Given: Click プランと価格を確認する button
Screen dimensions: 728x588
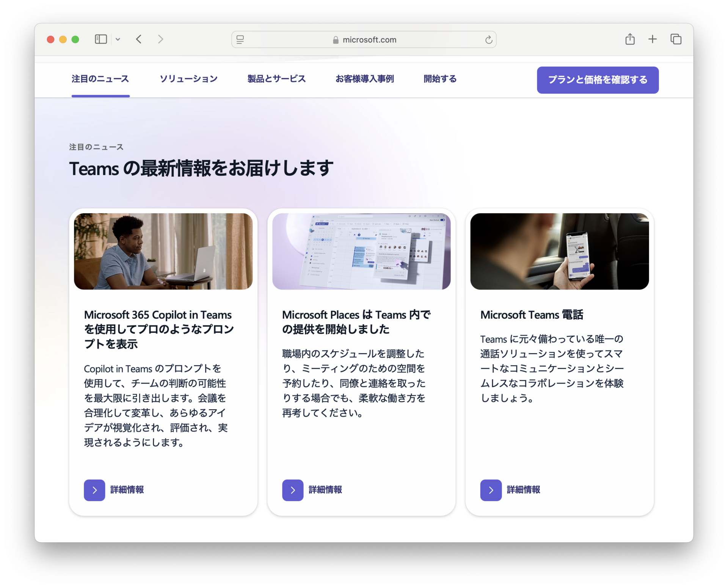Looking at the screenshot, I should point(598,80).
